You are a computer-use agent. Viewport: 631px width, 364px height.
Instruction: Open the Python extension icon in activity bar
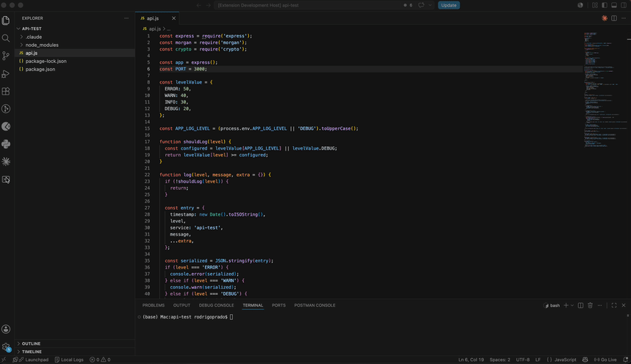6,144
